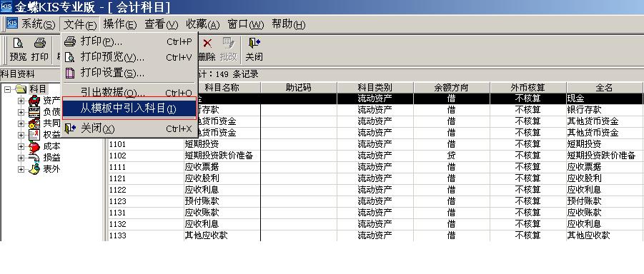Click 应收票据 in the 科目名称 column
644x274 pixels.
[202, 167]
